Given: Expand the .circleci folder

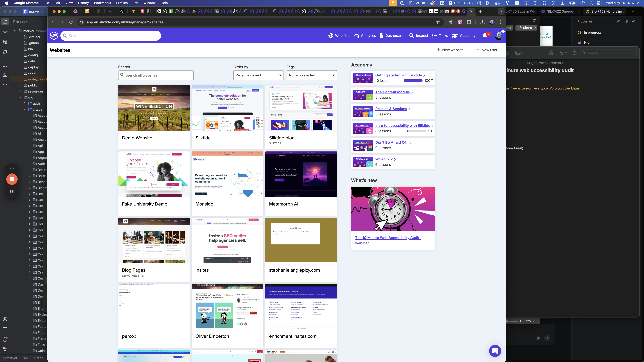Looking at the screenshot, I should 20,37.
